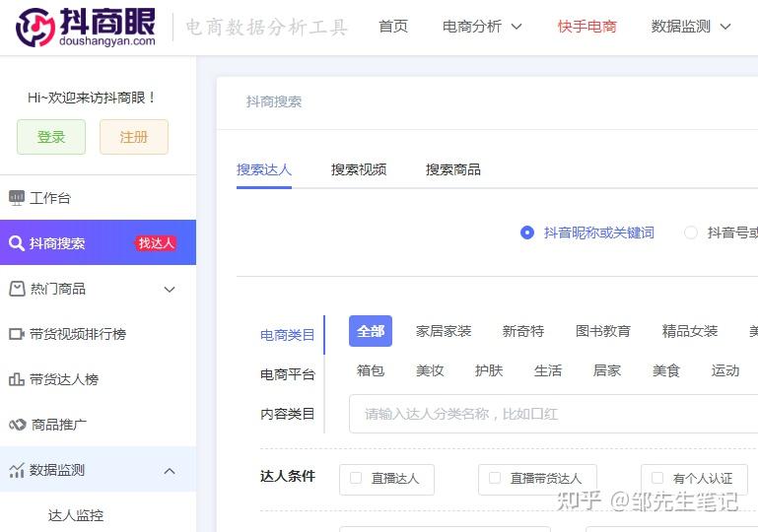Click the green 登录 button

pos(51,137)
